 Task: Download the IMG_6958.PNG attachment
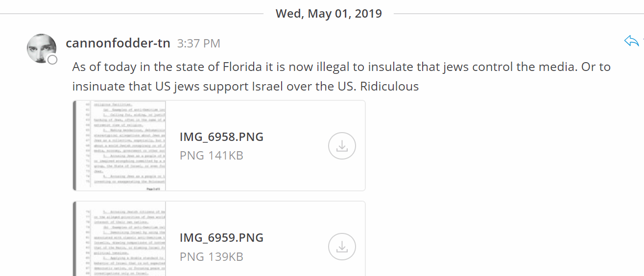coord(342,146)
